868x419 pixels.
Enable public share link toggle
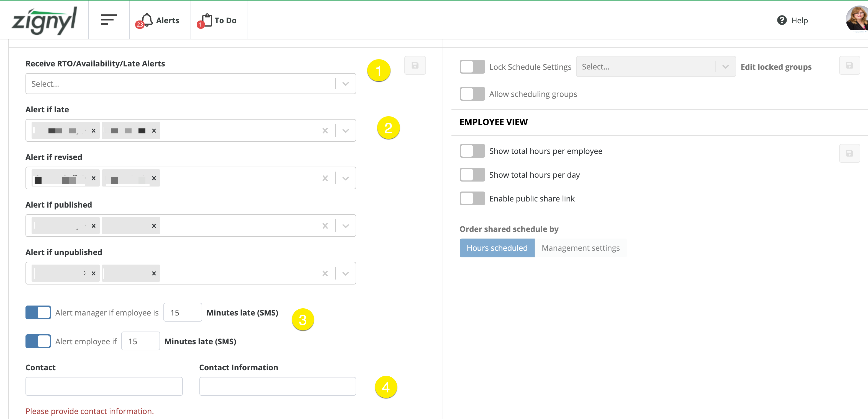click(472, 198)
